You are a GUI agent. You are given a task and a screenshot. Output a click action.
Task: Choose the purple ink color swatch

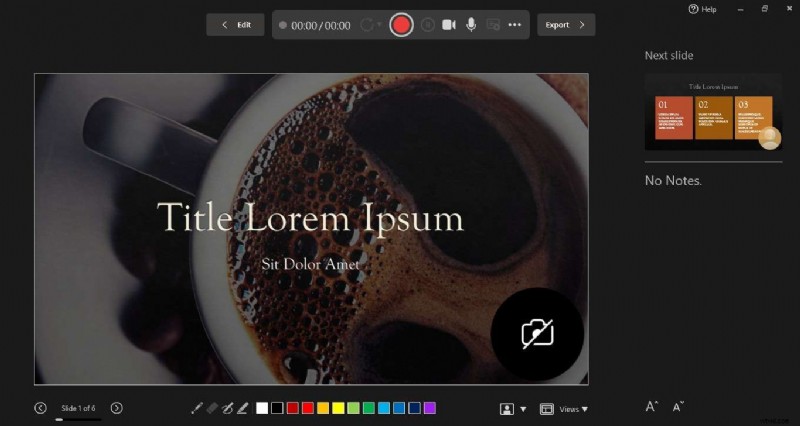(x=430, y=408)
